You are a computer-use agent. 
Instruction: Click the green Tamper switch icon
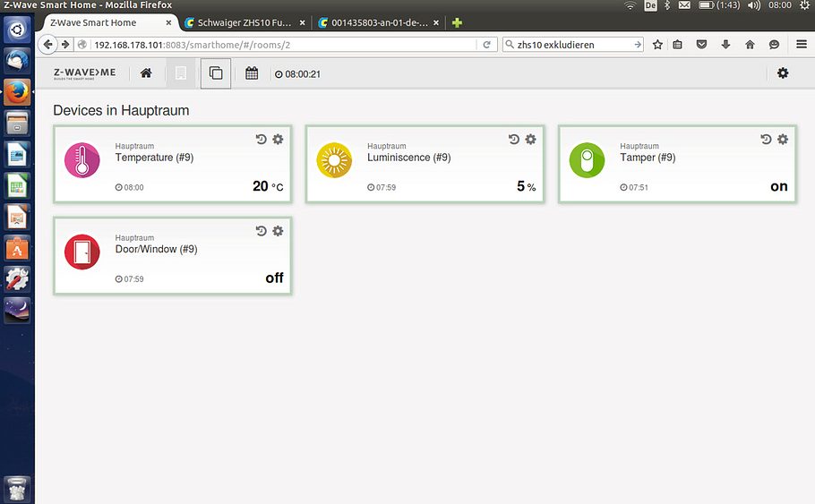587,160
